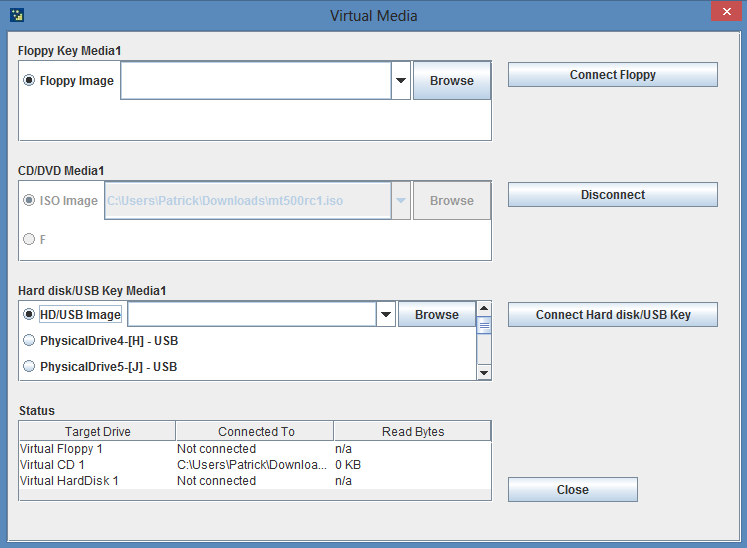This screenshot has width=747, height=548.
Task: Select the Floppy Image radio button
Action: [29, 81]
